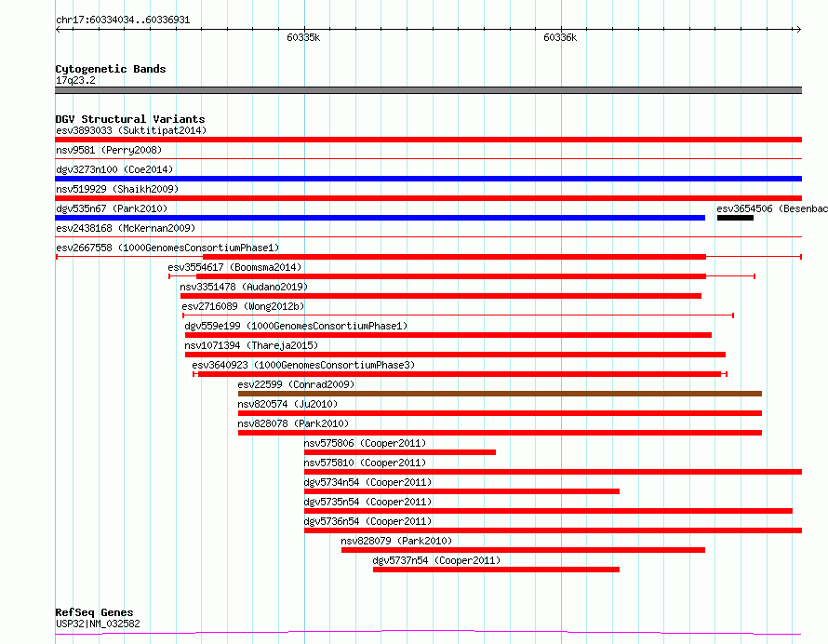This screenshot has height=644, width=828.
Task: Click dgv5737n54 (Cooper2011) label
Action: pyautogui.click(x=436, y=560)
